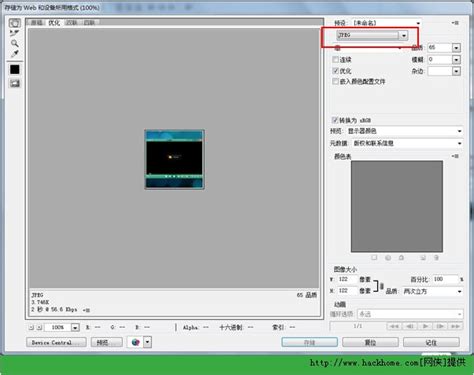Open the 元数据 metadata dropdown

point(407,143)
